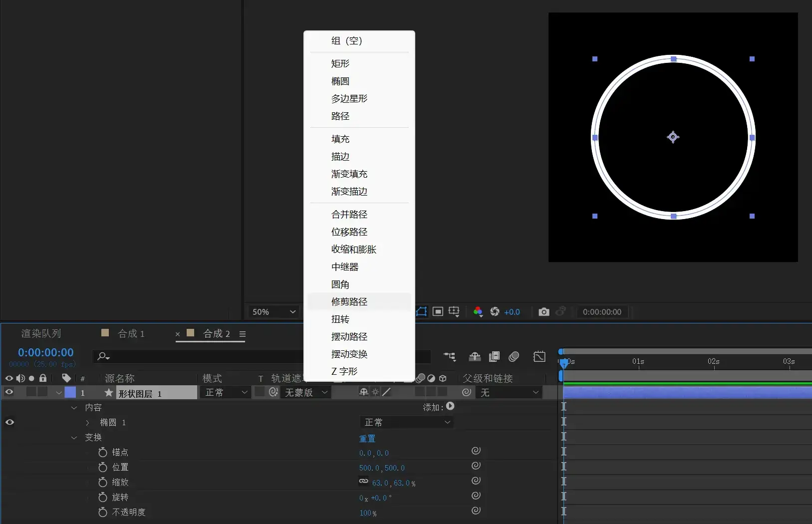Toggle the 不透明度 stopwatch
Viewport: 812px width, 524px height.
[103, 512]
